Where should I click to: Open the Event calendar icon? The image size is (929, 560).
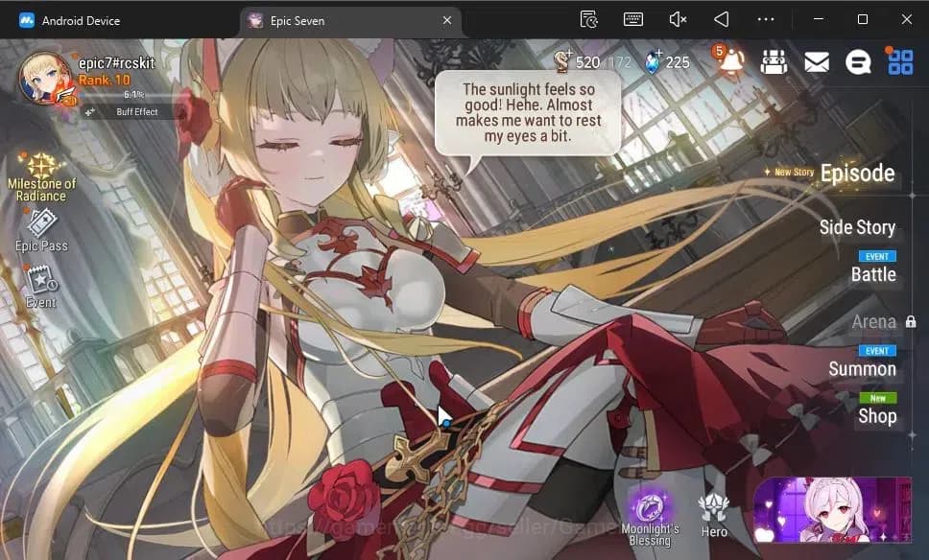click(x=41, y=287)
